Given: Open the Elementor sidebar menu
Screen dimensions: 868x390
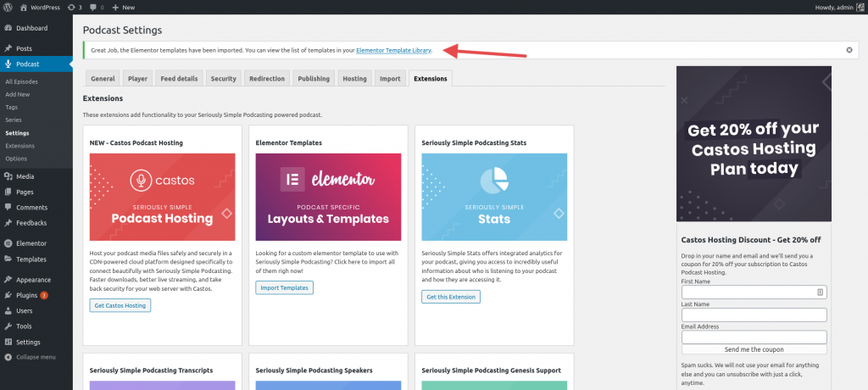Looking at the screenshot, I should tap(31, 243).
